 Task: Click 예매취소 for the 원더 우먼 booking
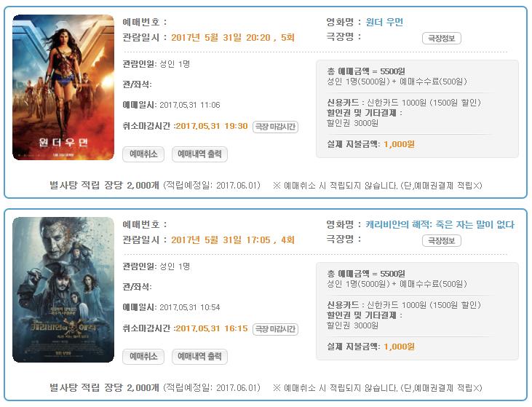pyautogui.click(x=143, y=154)
